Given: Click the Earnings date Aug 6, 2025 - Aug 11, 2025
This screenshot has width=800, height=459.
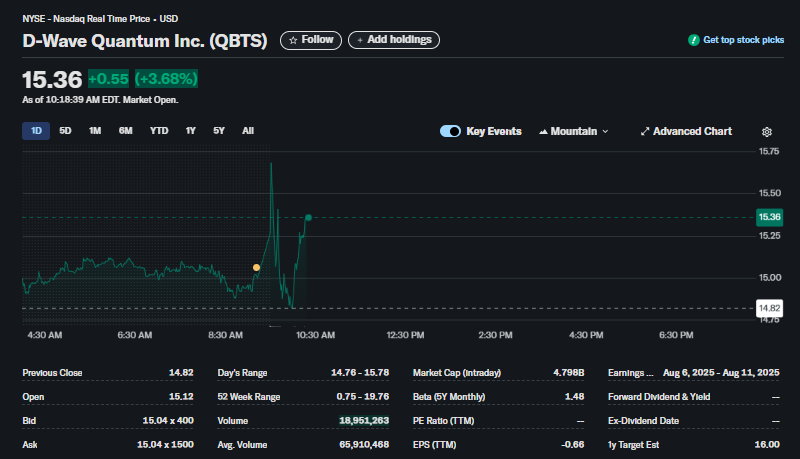Looking at the screenshot, I should (x=721, y=373).
